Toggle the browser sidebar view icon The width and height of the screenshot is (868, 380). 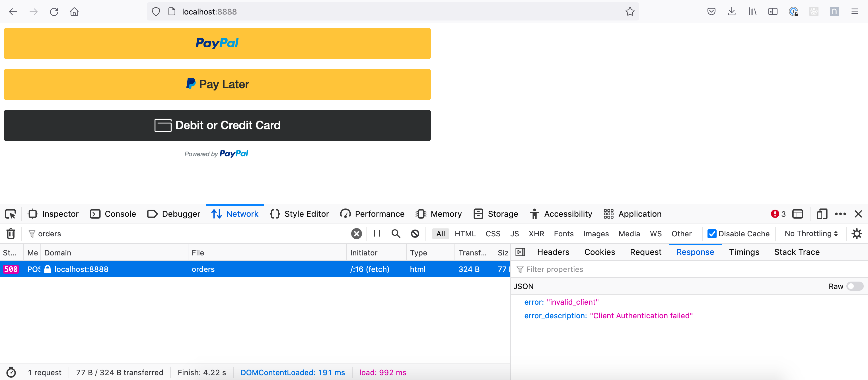tap(773, 12)
